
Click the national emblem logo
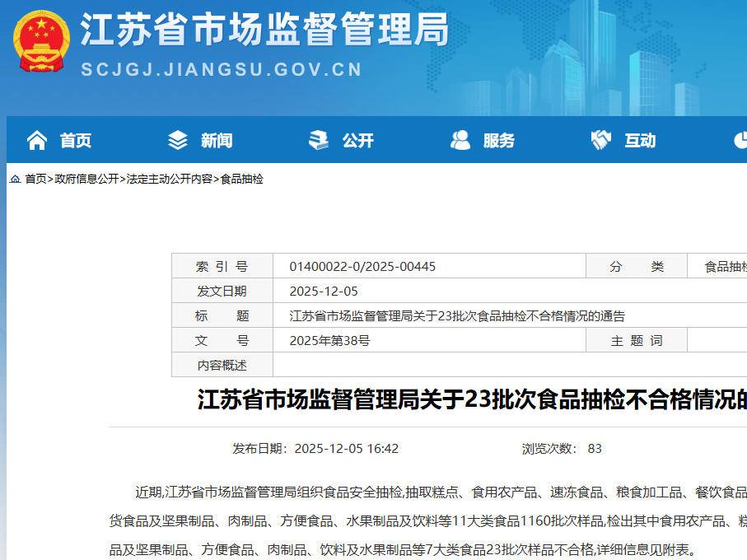pyautogui.click(x=41, y=42)
